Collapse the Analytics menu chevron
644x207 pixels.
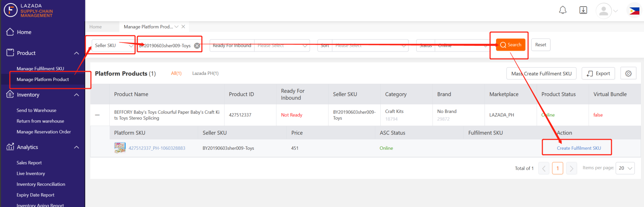point(77,147)
